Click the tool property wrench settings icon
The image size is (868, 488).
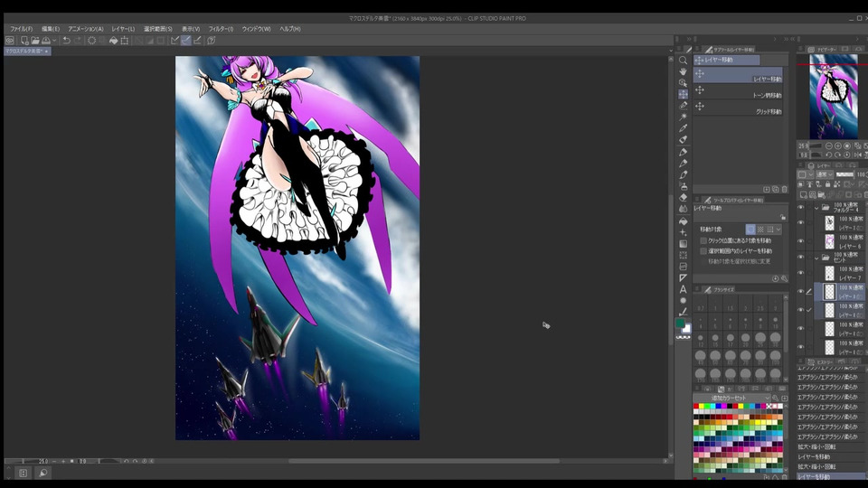pyautogui.click(x=784, y=279)
